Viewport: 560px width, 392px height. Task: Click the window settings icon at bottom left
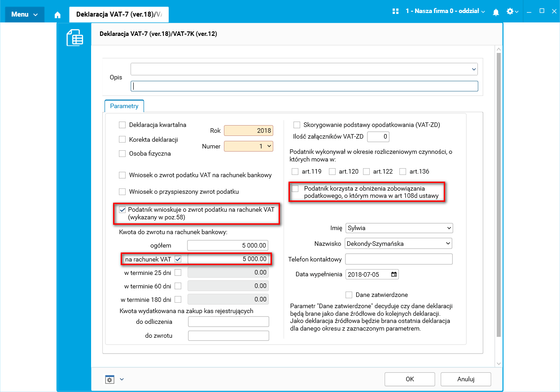point(110,379)
